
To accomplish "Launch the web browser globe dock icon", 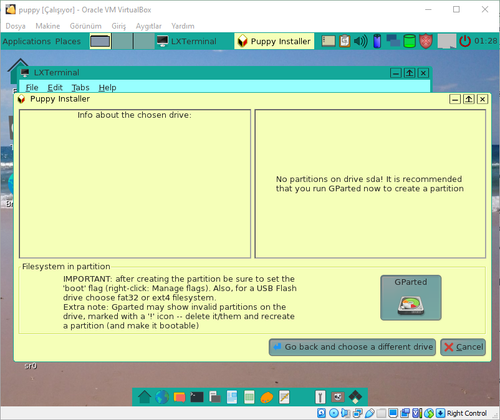I will 162,397.
